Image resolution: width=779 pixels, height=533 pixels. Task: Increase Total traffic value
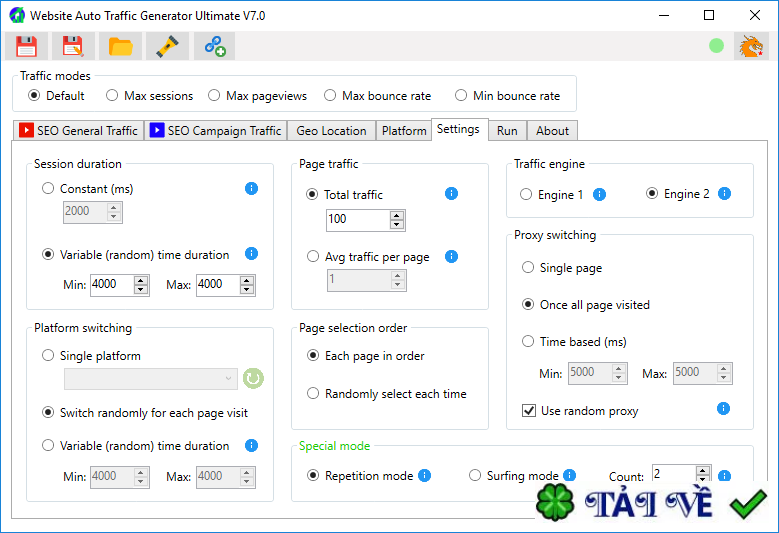point(396,216)
